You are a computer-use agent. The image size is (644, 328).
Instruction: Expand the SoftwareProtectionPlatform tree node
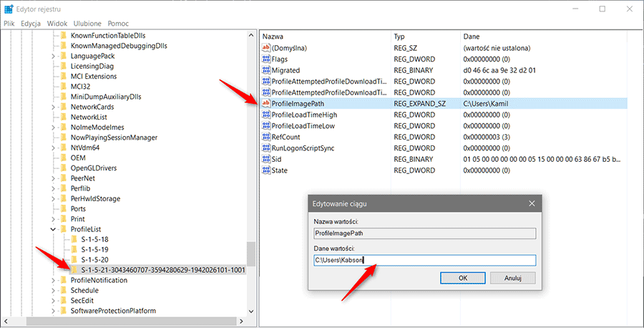(x=53, y=311)
